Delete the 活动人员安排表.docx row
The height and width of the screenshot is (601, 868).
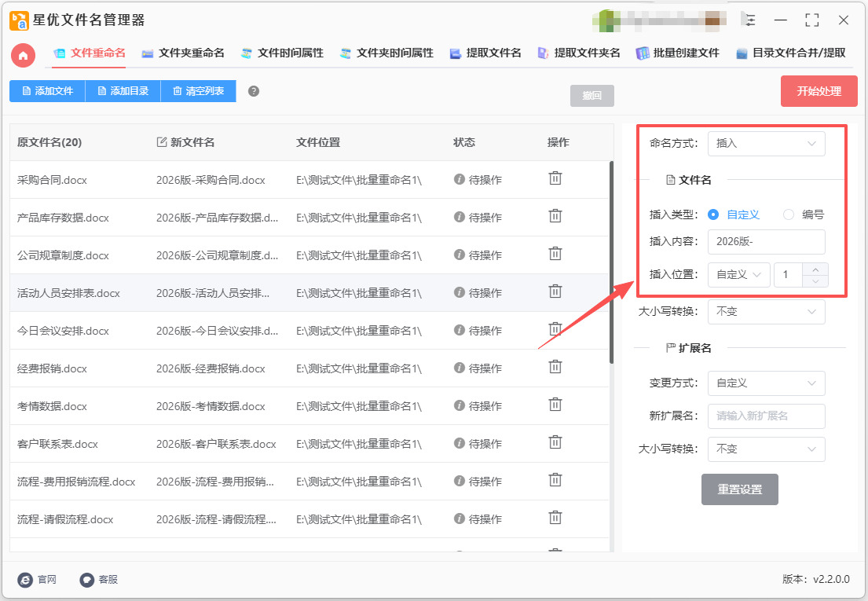click(x=555, y=291)
